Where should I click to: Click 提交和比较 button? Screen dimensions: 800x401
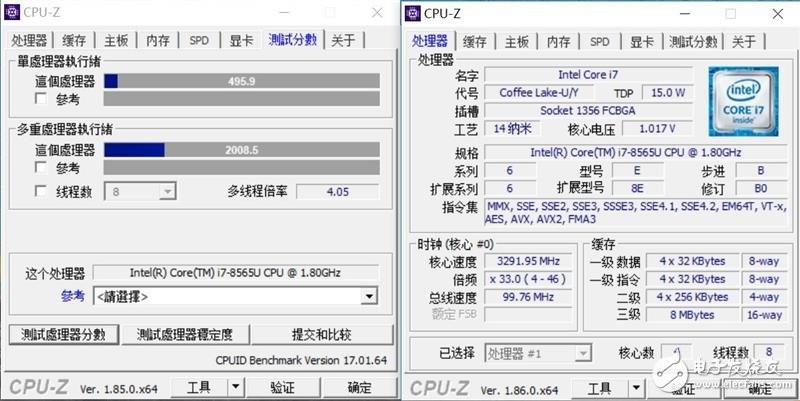pos(322,335)
